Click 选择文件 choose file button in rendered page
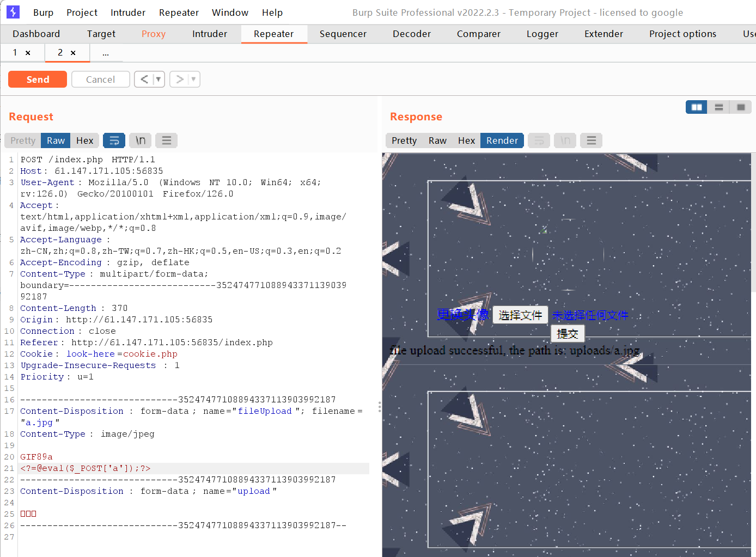Image resolution: width=756 pixels, height=557 pixels. click(x=520, y=315)
